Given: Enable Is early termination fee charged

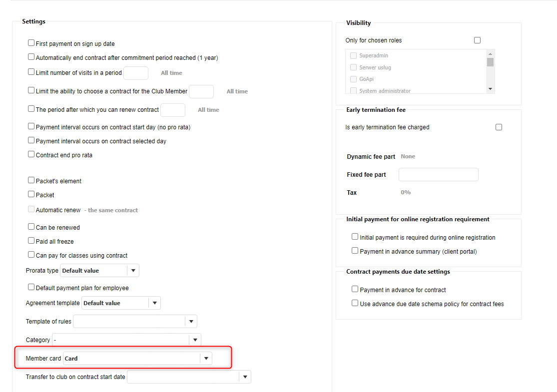Looking at the screenshot, I should (499, 127).
